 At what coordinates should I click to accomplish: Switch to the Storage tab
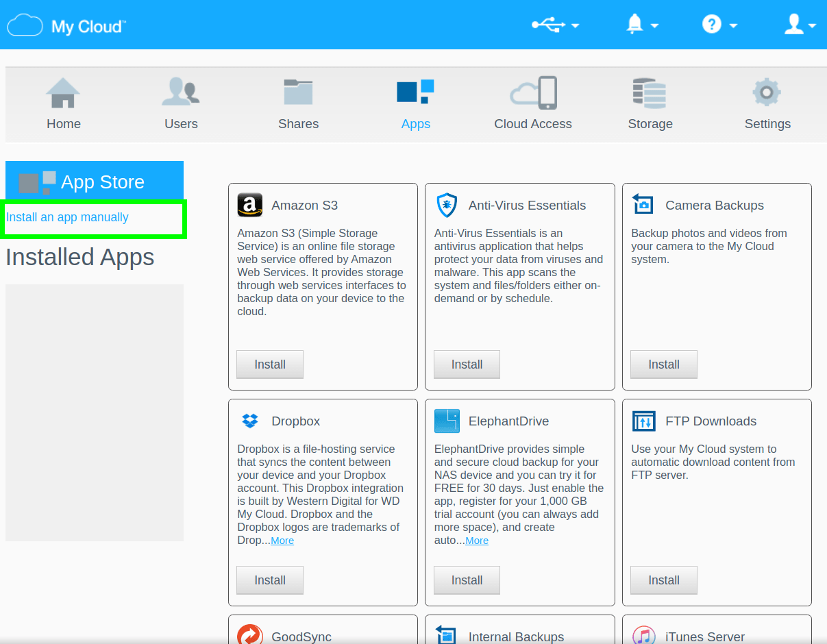click(x=650, y=104)
